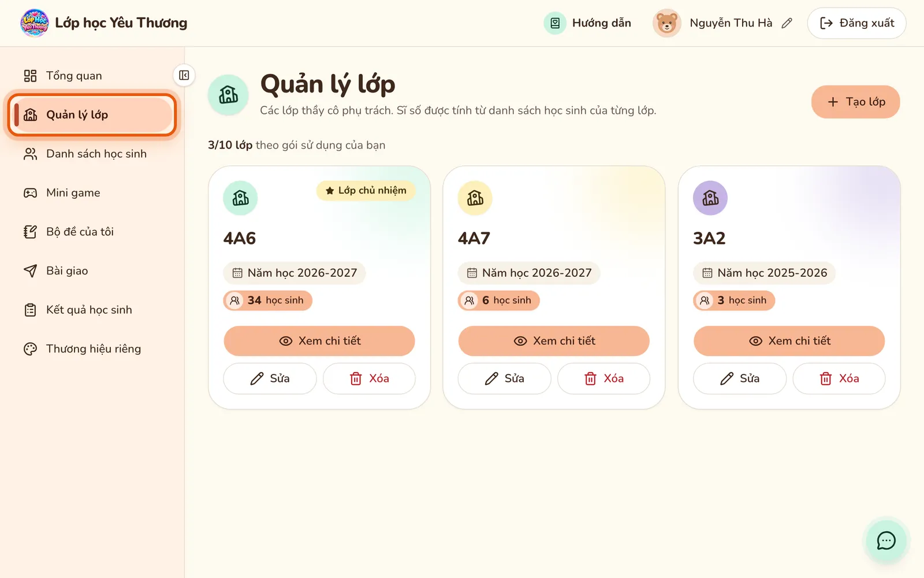The height and width of the screenshot is (578, 924).
Task: Delete class 4A7 with Xóa
Action: point(603,379)
